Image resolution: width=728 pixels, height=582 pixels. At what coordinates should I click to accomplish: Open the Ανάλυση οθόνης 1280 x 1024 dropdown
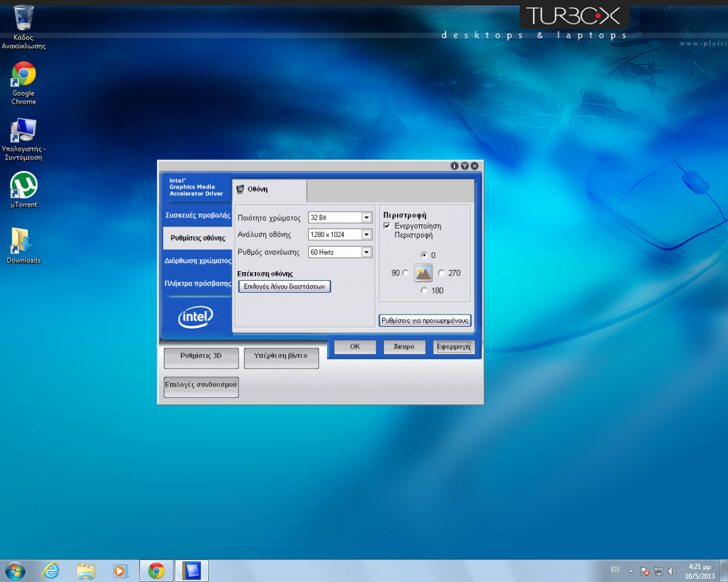pyautogui.click(x=340, y=235)
